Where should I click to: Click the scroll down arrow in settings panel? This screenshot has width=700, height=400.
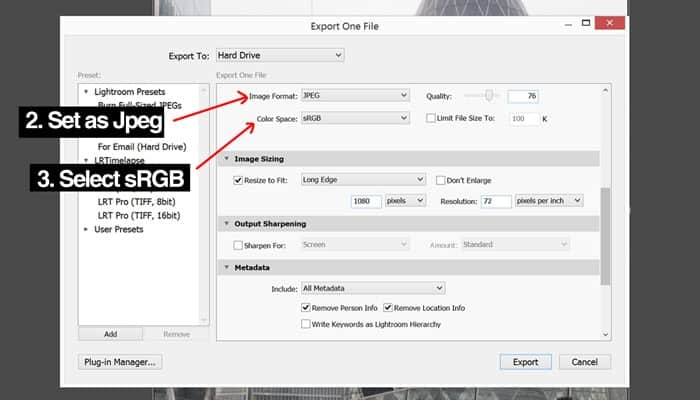point(605,334)
